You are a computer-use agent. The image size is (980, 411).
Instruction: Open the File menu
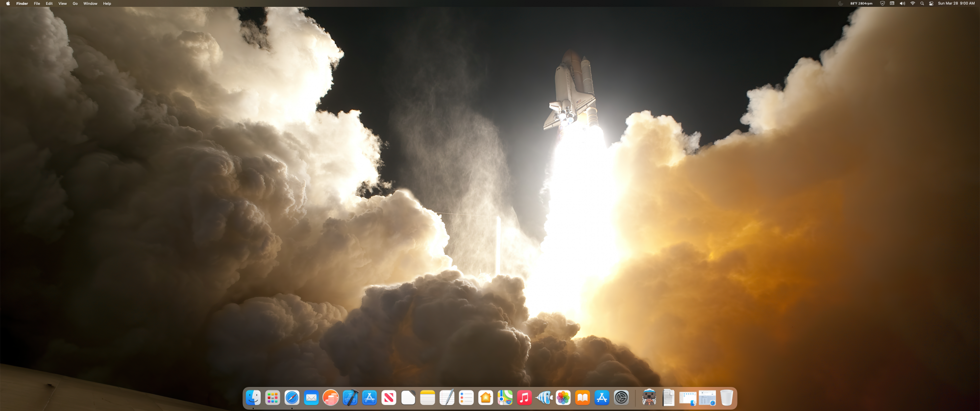click(x=37, y=3)
